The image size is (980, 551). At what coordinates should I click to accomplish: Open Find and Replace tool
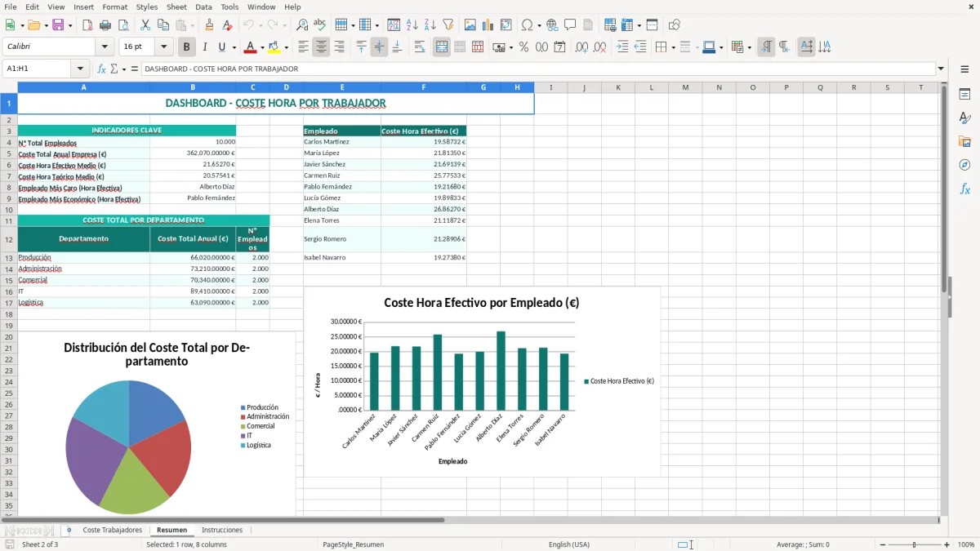[x=302, y=25]
